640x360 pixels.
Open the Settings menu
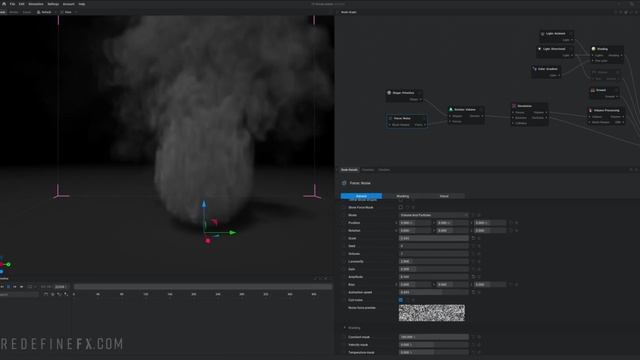pos(53,4)
